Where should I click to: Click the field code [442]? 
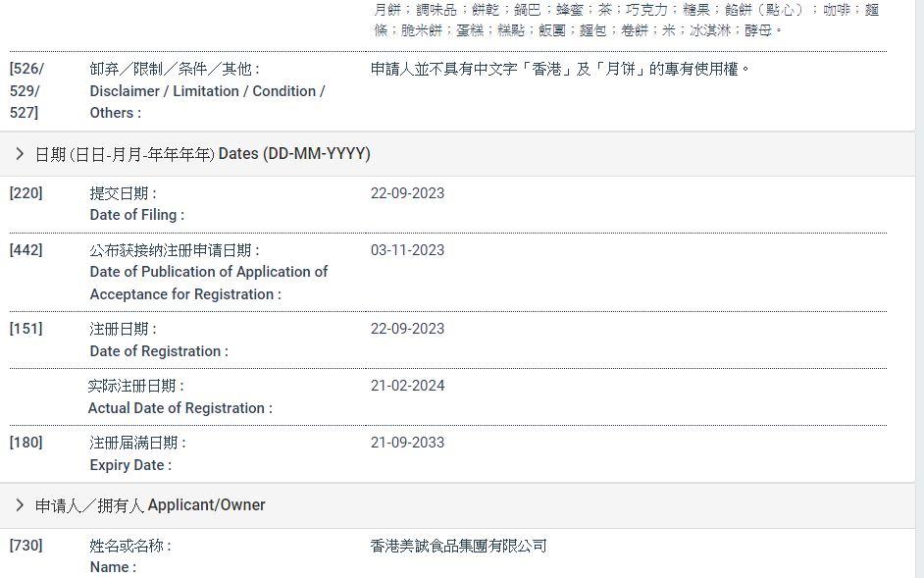tap(26, 250)
